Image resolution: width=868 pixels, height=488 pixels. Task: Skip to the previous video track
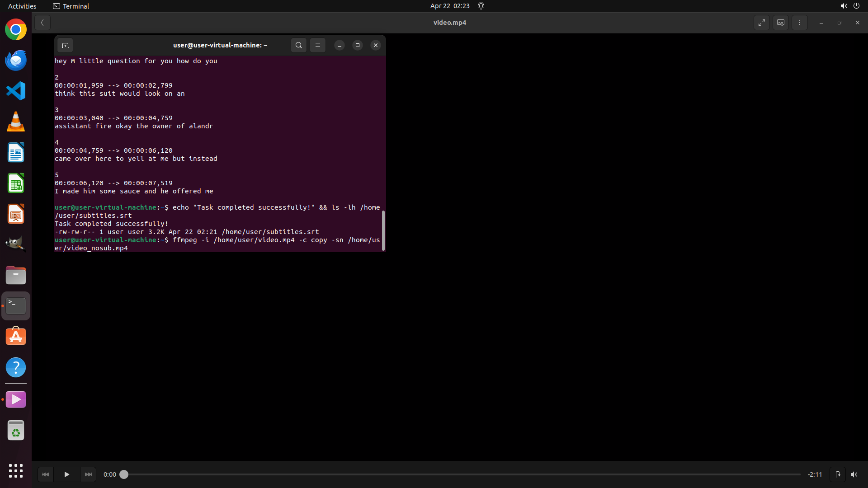pos(45,474)
